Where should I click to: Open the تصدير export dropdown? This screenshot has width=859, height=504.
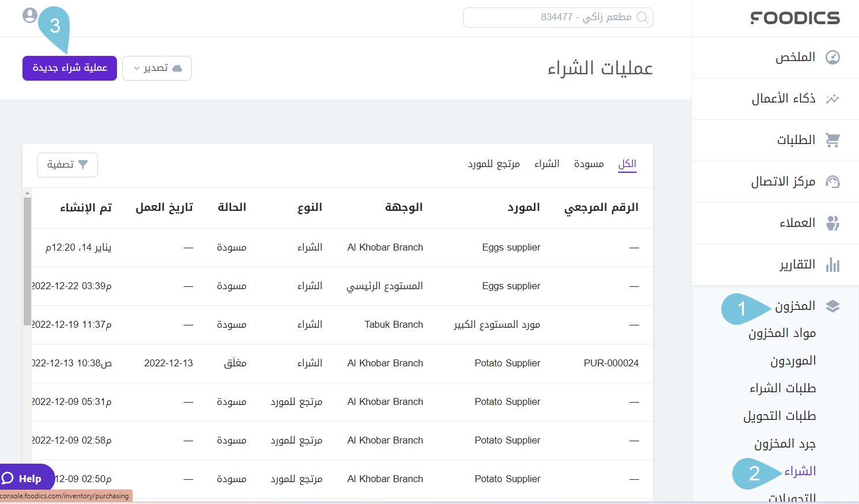coord(157,68)
